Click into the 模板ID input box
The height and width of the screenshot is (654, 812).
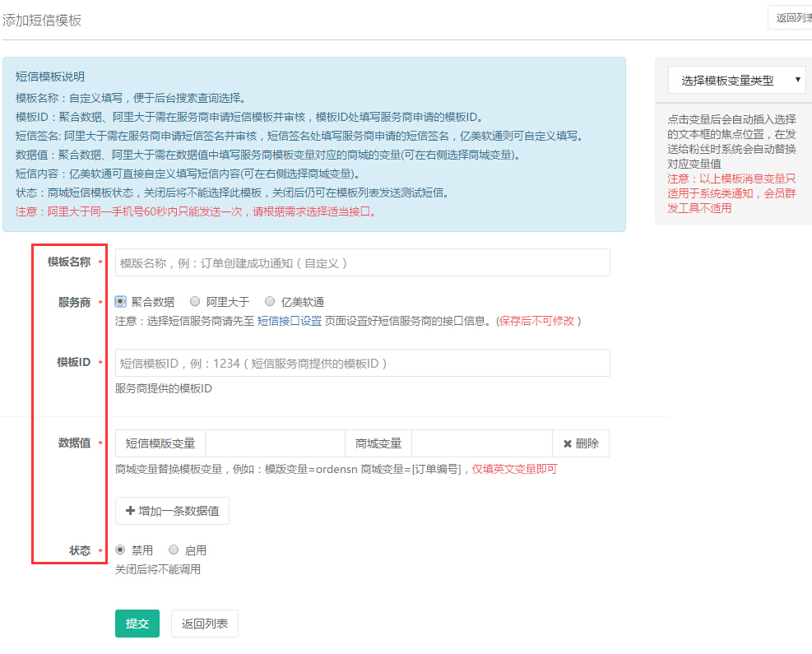pyautogui.click(x=362, y=363)
